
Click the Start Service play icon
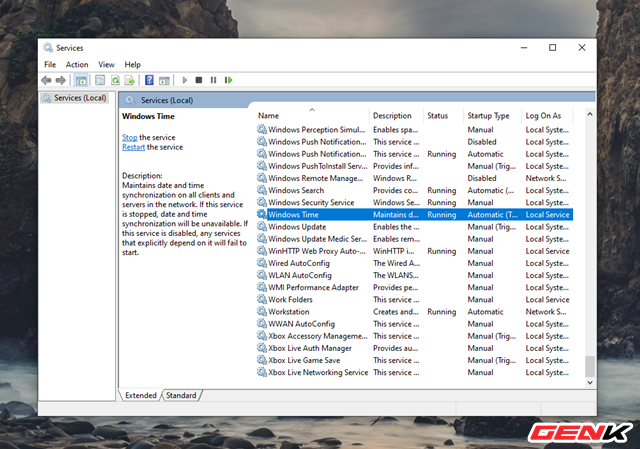(x=184, y=80)
